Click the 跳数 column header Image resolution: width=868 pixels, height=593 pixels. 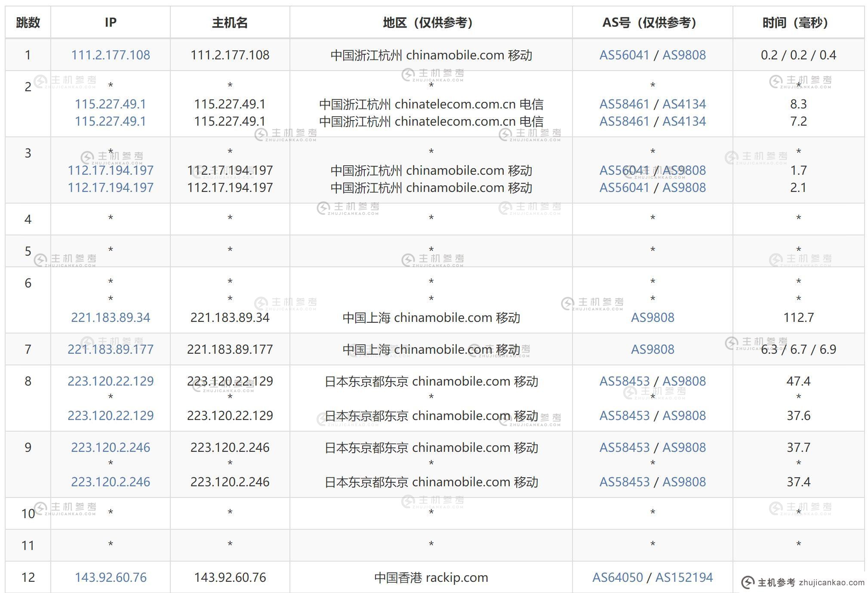click(x=28, y=22)
